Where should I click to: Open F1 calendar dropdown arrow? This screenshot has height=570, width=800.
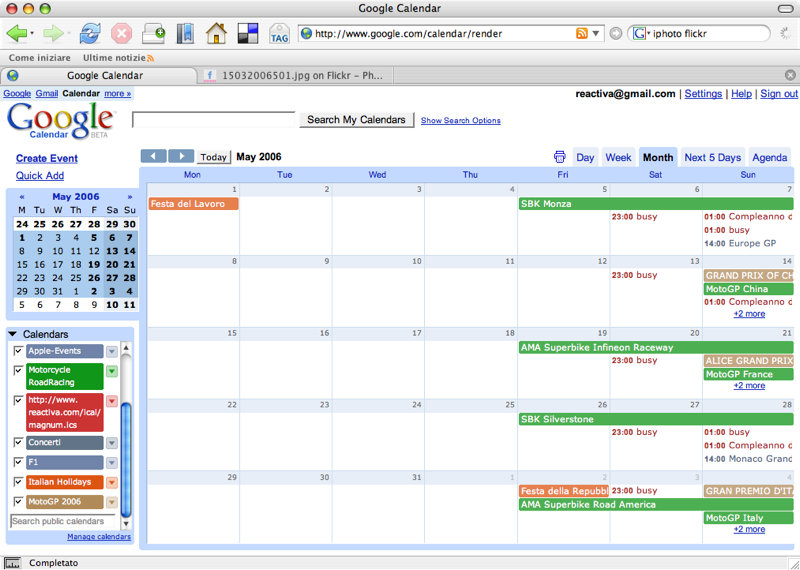pos(112,463)
